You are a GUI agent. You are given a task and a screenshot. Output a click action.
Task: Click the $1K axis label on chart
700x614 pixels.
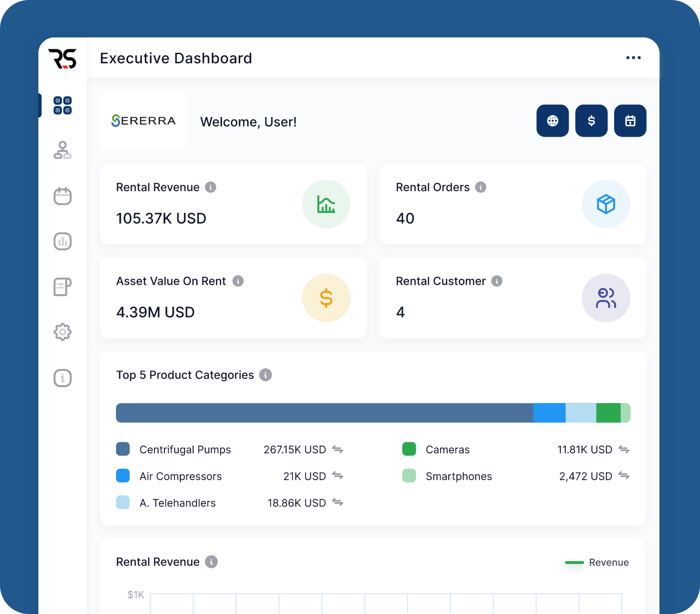(x=136, y=595)
